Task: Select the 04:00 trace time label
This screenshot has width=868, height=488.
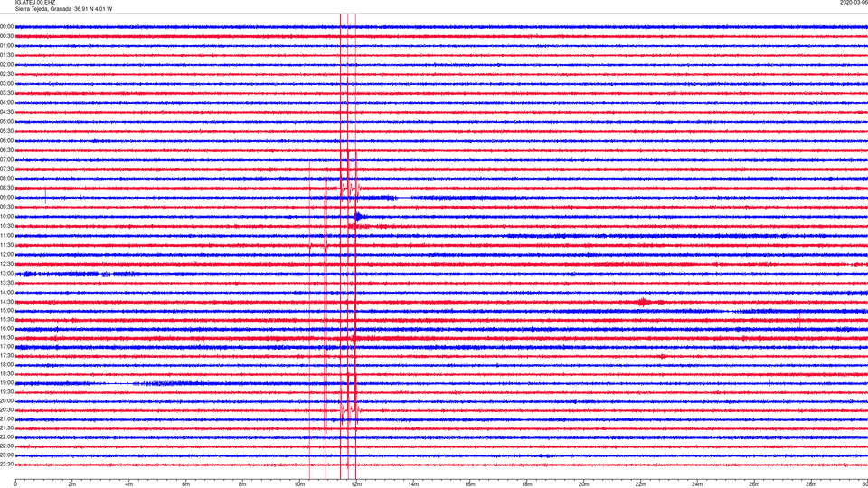Action: pyautogui.click(x=6, y=103)
